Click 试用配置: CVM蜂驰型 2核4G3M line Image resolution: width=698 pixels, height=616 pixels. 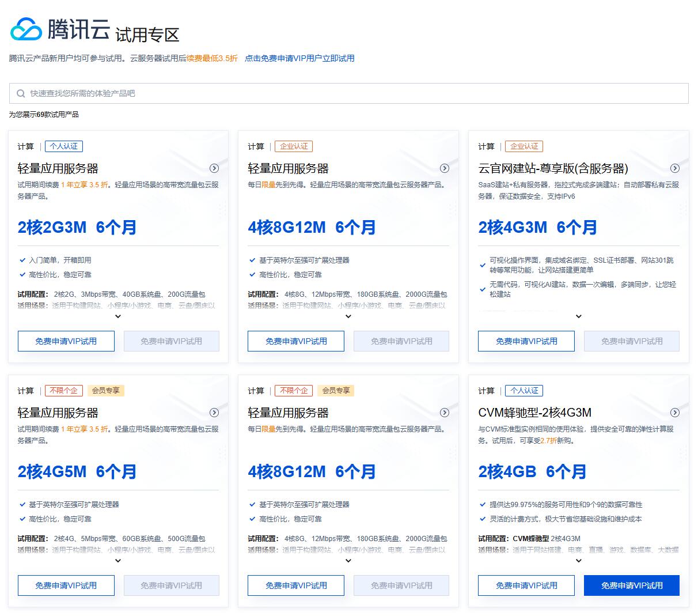[x=529, y=539]
